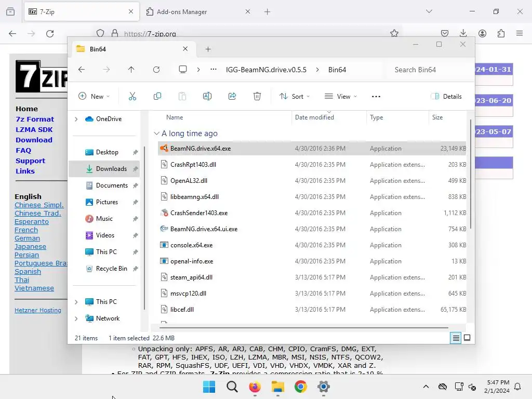Open the Windows Start menu
The image size is (532, 399).
point(209,387)
